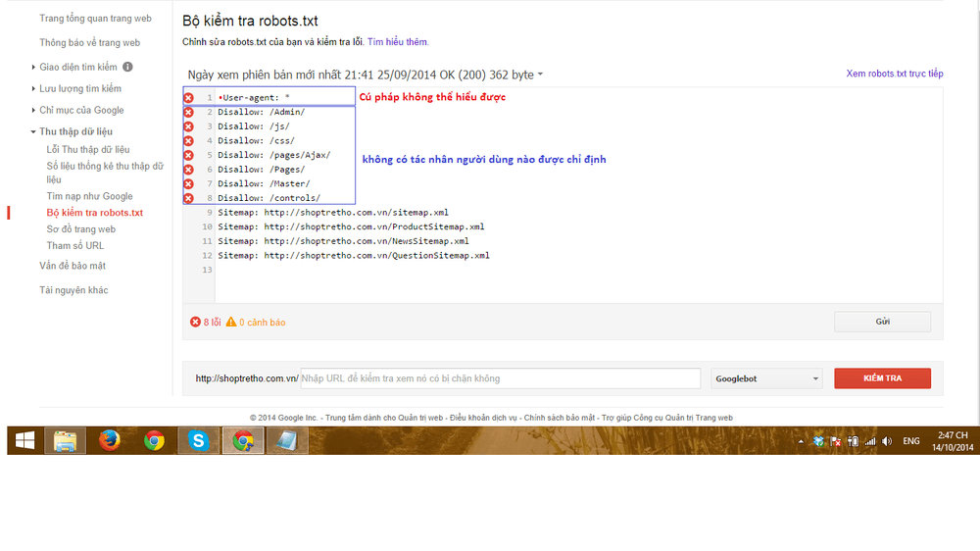980x551 pixels.
Task: Click the info icon next to Giao diện tìm kiếm
Action: pos(127,67)
